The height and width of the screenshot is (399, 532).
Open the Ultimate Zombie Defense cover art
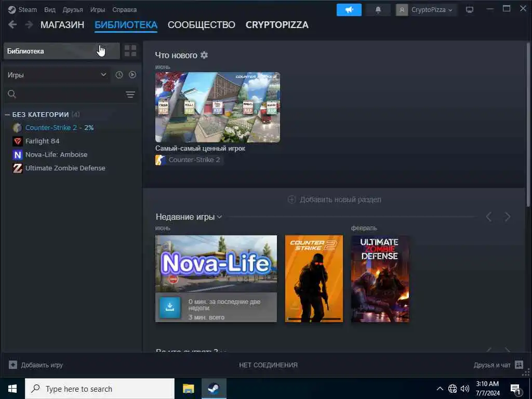tap(380, 278)
